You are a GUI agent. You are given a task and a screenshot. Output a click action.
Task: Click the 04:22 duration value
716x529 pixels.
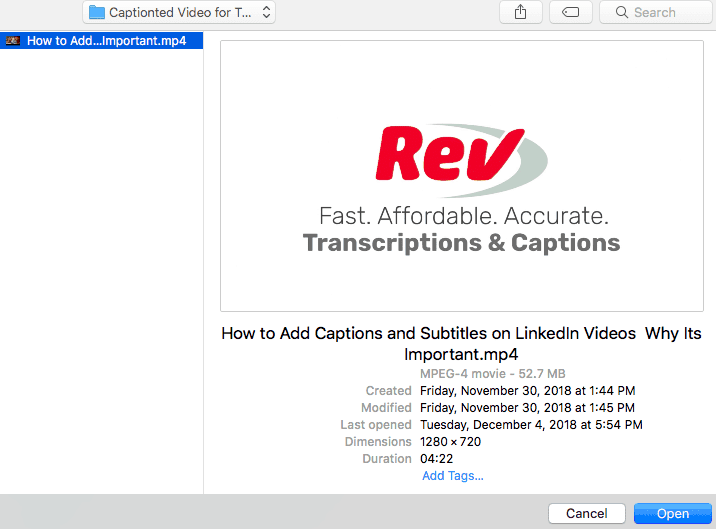(437, 459)
